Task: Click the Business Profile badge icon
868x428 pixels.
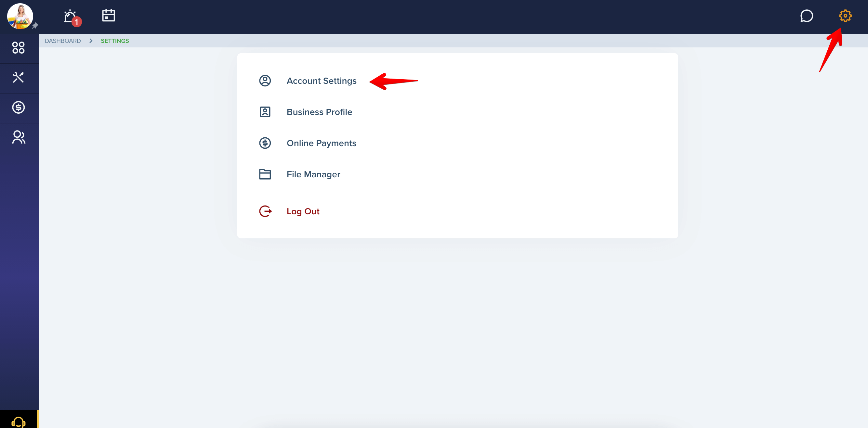Action: coord(265,112)
